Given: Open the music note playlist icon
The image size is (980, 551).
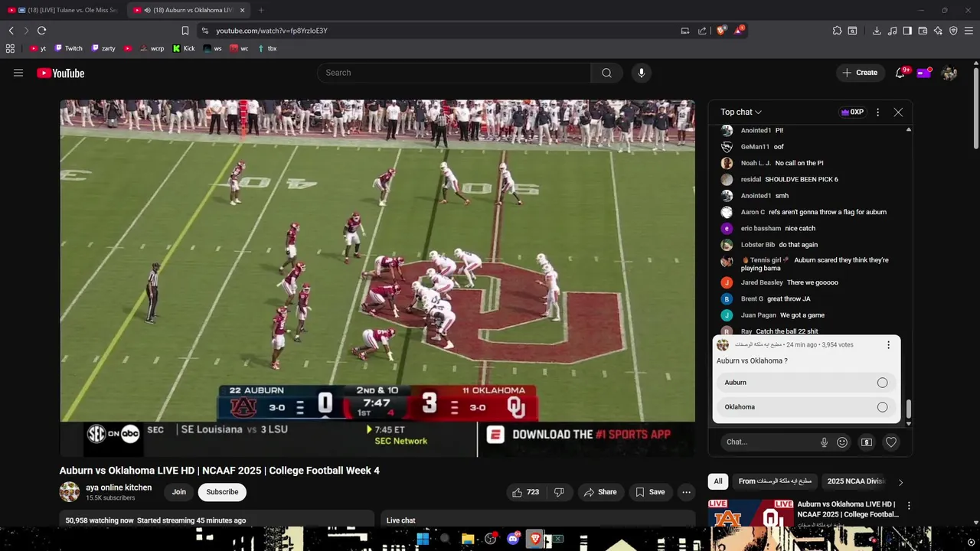Looking at the screenshot, I should (892, 31).
